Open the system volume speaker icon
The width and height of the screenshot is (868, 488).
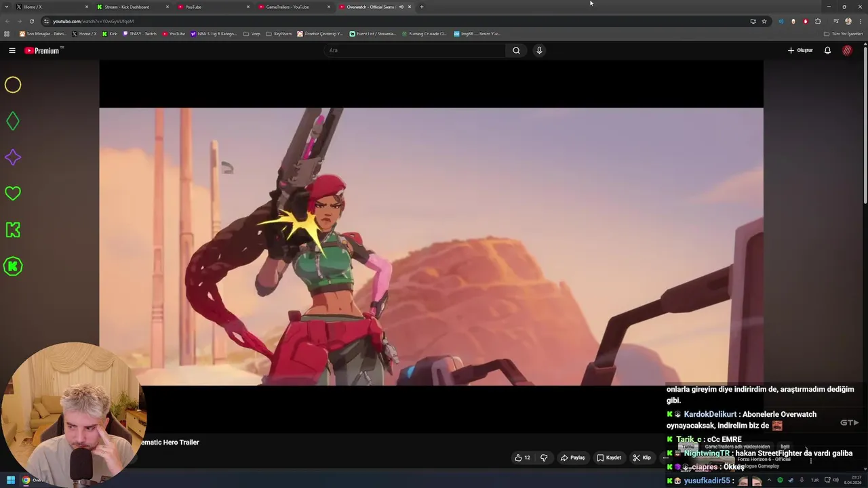tap(835, 480)
